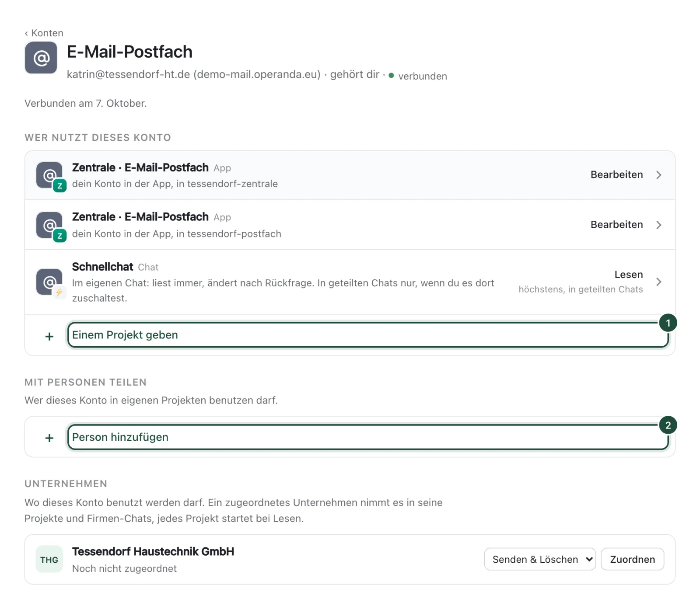Open Bearbeiten for the tessendorf-postfach row
700x606 pixels.
pyautogui.click(x=616, y=225)
